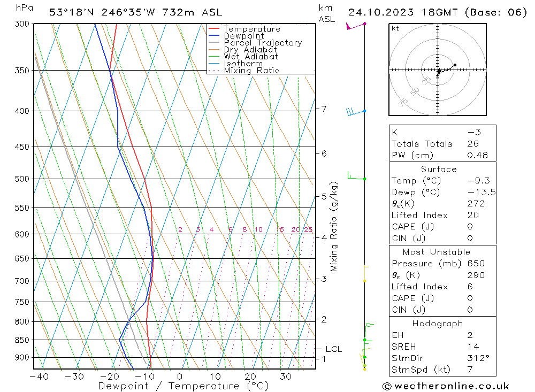Screen dimensions: 535x392
Task: Click the blue Dewpoint line sample in legend
Action: (x=213, y=35)
